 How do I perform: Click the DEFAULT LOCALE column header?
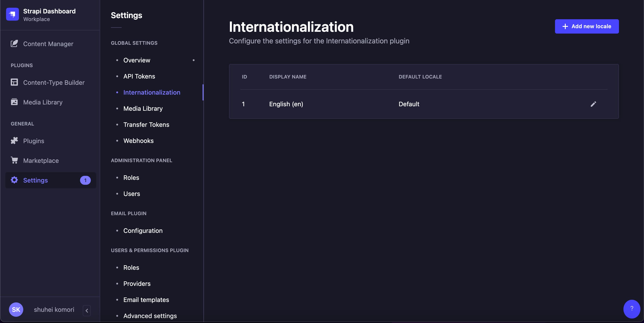tap(420, 77)
